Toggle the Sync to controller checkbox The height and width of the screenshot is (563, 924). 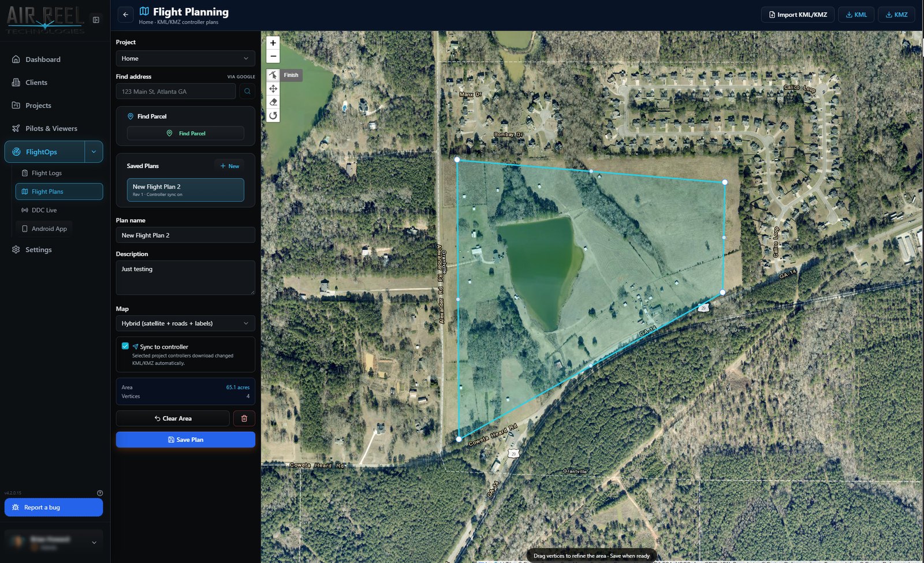125,346
